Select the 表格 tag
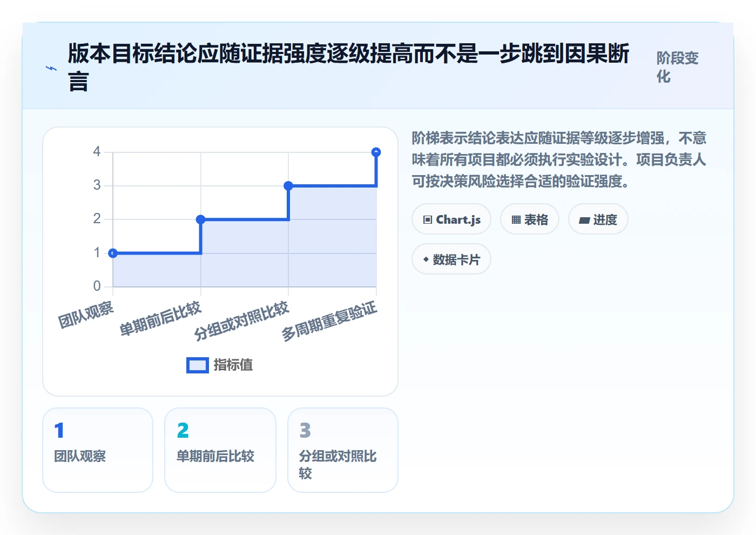 (530, 219)
